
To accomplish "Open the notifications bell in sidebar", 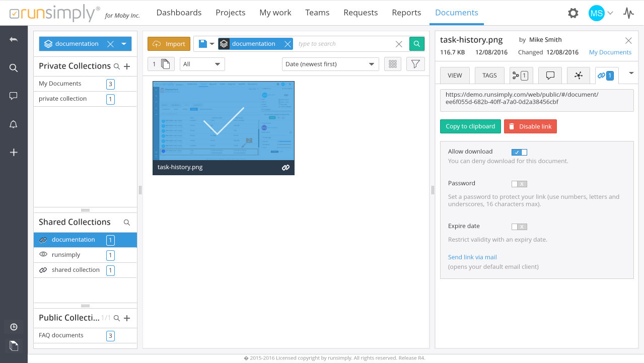I will (x=14, y=124).
